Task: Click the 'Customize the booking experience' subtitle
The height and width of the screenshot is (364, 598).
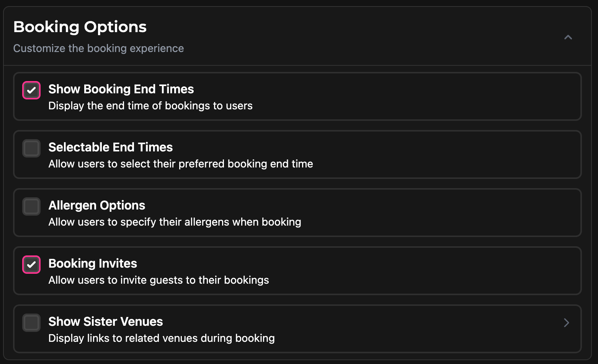Action: tap(98, 48)
